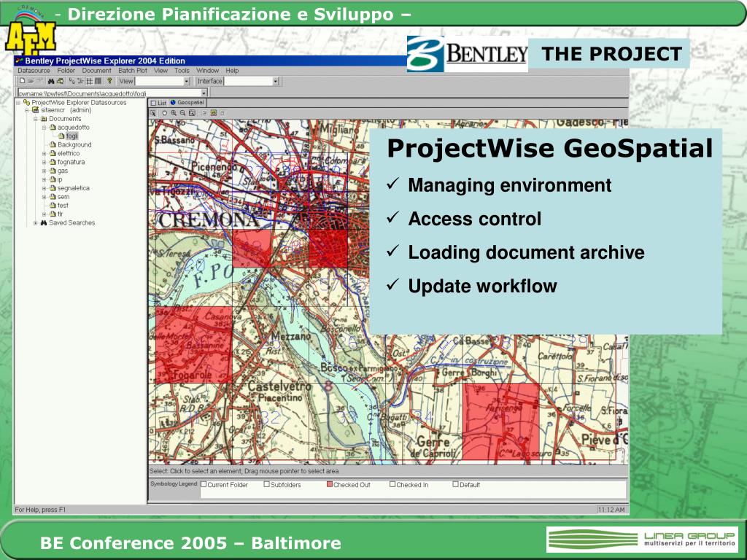Click the address path input field

pos(109,93)
